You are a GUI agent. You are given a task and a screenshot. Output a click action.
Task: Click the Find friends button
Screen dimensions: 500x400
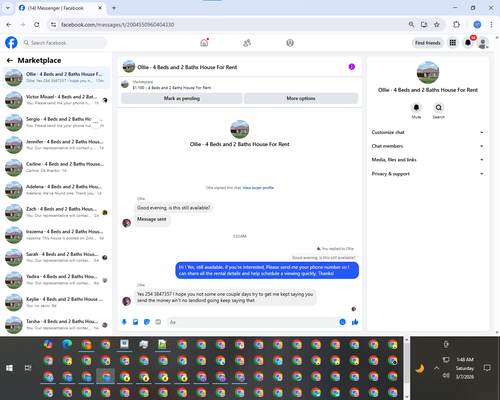point(428,43)
